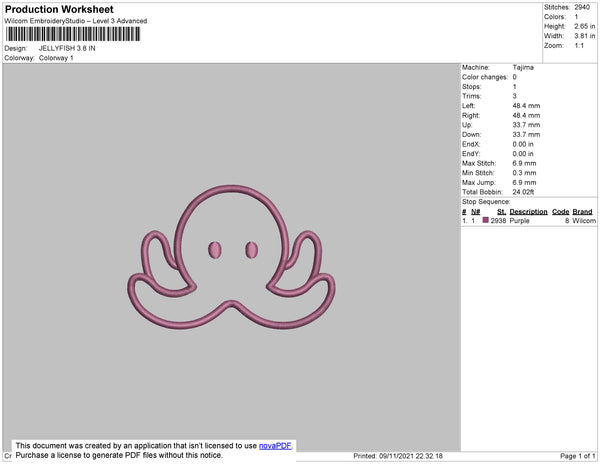Image resolution: width=600 pixels, height=464 pixels.
Task: Click design name 'JELLYFISH 3.8 IN'
Action: coord(67,49)
